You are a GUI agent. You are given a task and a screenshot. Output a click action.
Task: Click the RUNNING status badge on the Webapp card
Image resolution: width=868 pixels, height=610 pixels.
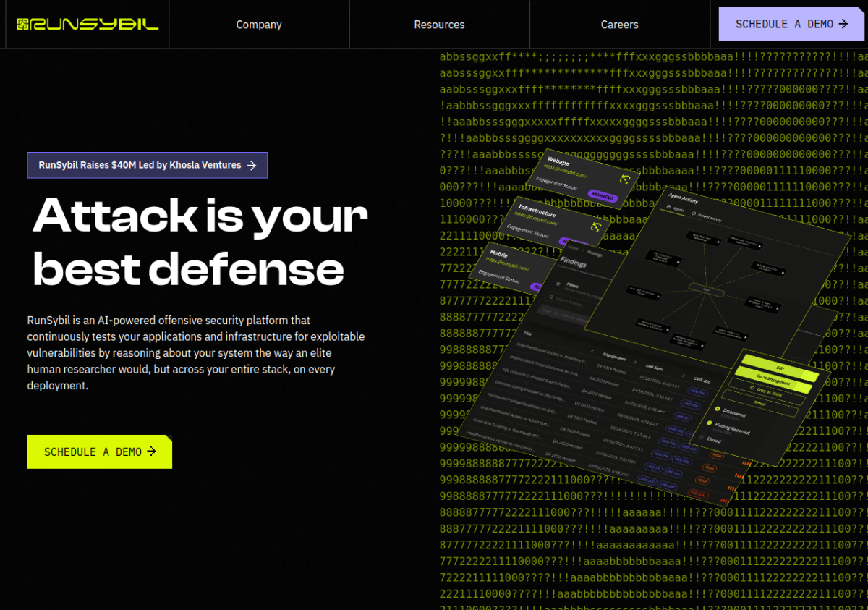[603, 195]
